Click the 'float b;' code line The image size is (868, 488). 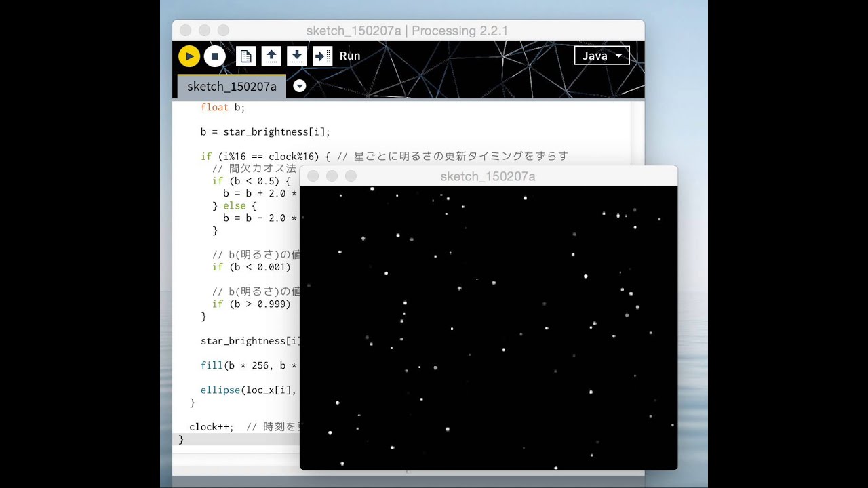click(223, 107)
